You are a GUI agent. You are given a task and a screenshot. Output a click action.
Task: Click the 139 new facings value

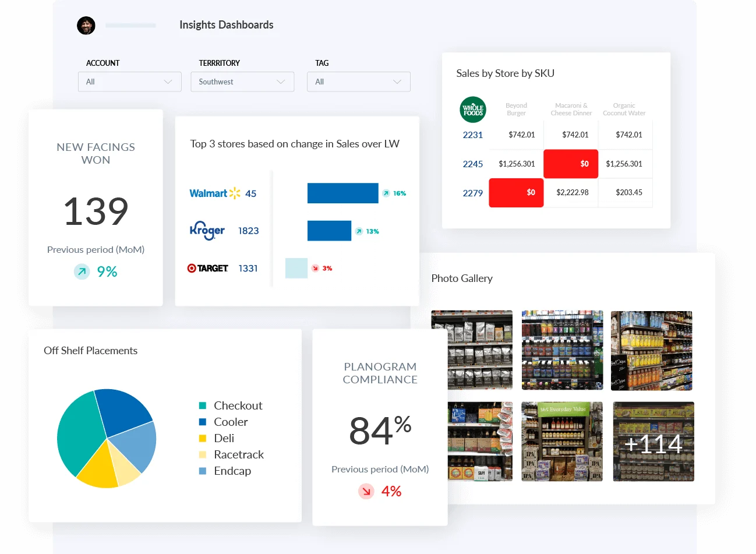pos(96,211)
